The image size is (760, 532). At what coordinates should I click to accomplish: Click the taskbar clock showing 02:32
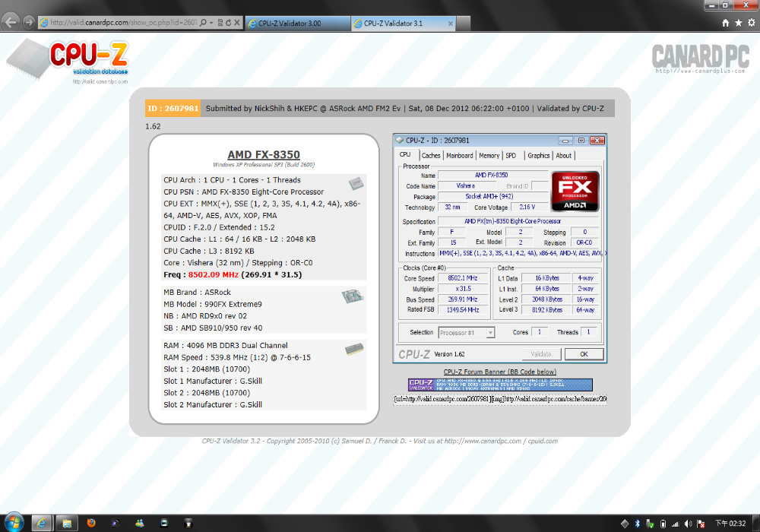pos(730,524)
